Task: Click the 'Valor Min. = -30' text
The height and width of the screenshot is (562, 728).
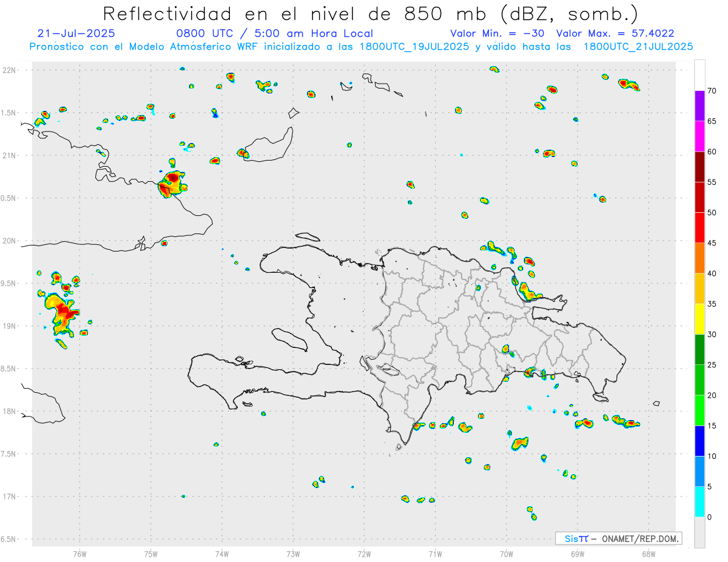Action: point(499,34)
